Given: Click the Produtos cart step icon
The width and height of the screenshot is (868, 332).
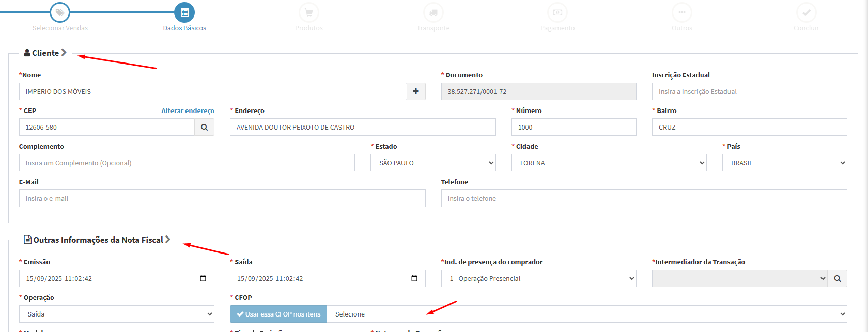Looking at the screenshot, I should pyautogui.click(x=309, y=12).
